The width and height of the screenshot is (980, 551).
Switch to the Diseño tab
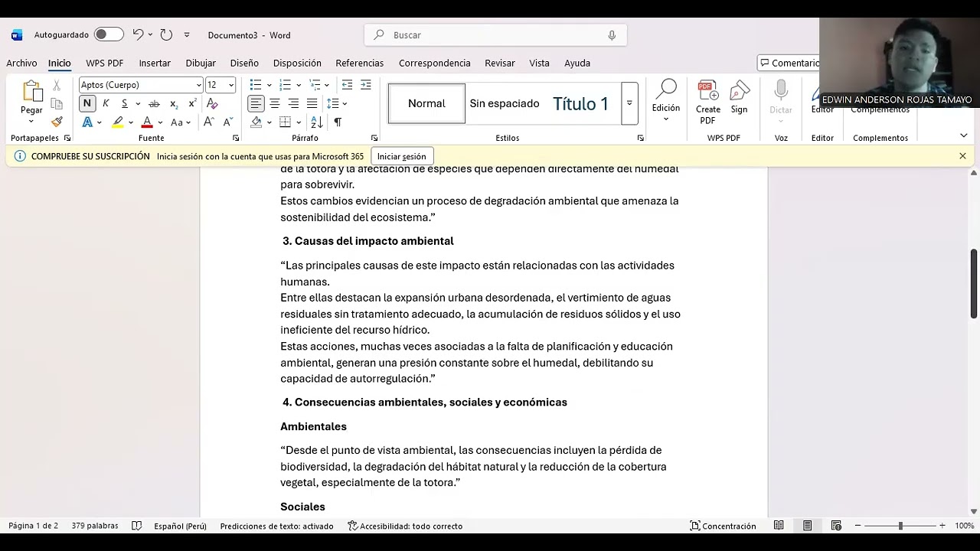click(244, 63)
